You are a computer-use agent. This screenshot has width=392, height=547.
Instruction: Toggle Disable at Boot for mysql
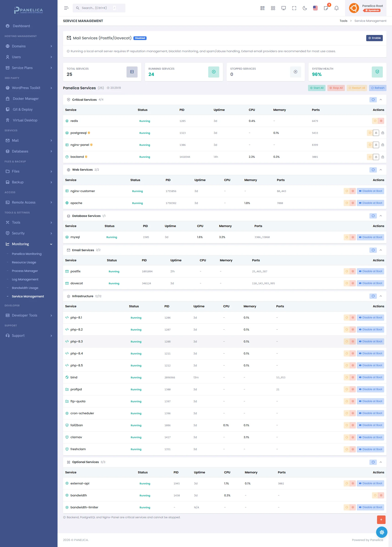click(370, 237)
